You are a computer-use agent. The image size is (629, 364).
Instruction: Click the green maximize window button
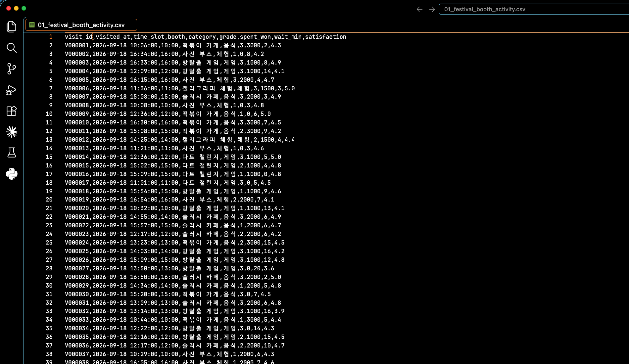[24, 8]
